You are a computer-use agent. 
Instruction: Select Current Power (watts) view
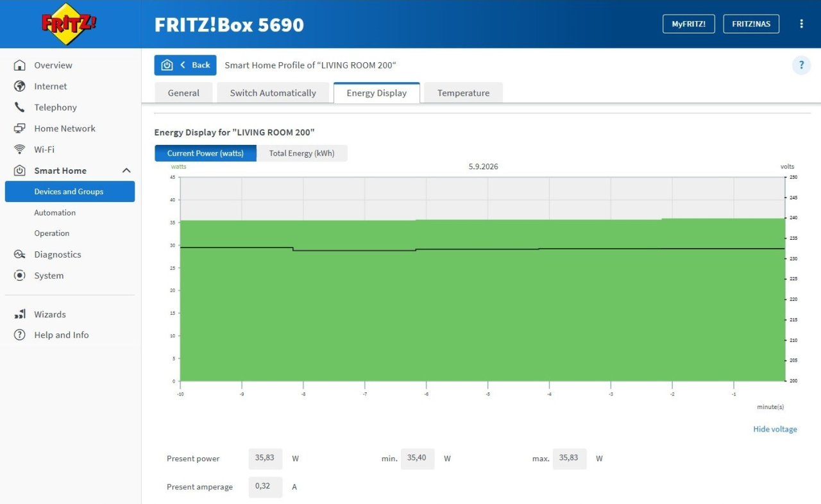click(x=205, y=153)
